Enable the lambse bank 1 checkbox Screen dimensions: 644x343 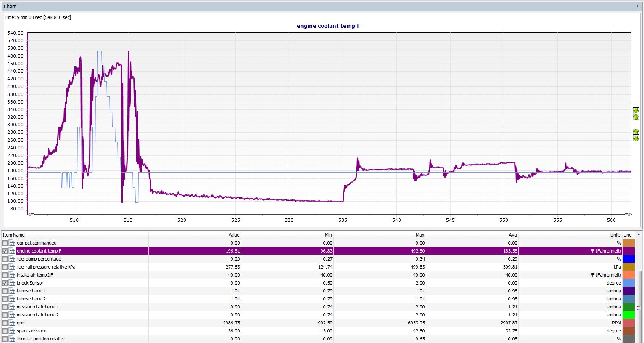(x=5, y=291)
